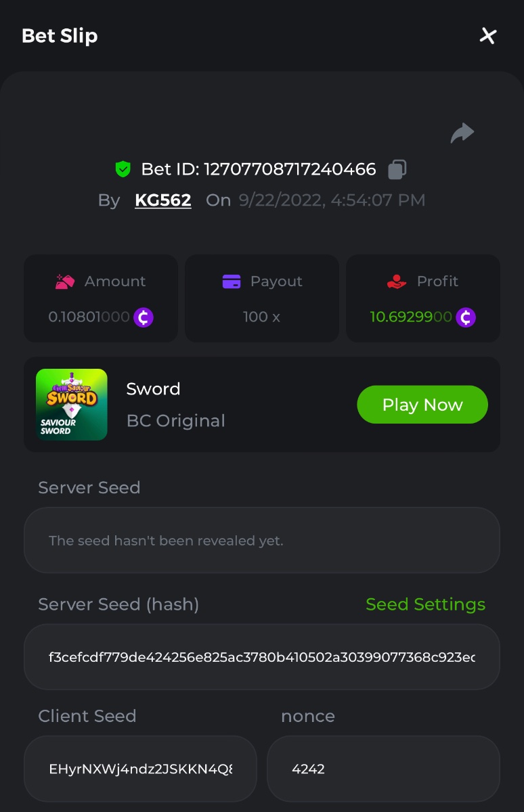
Task: Tap the currency coin beside the Profit value
Action: click(x=466, y=317)
